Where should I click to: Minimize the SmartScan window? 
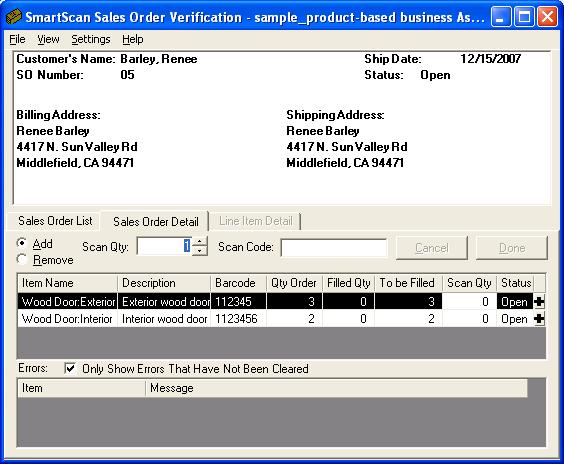(501, 17)
